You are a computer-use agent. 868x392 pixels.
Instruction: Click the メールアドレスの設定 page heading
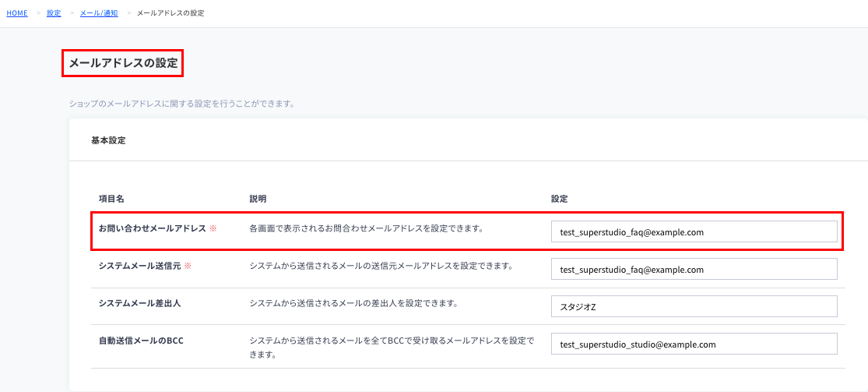click(x=123, y=63)
